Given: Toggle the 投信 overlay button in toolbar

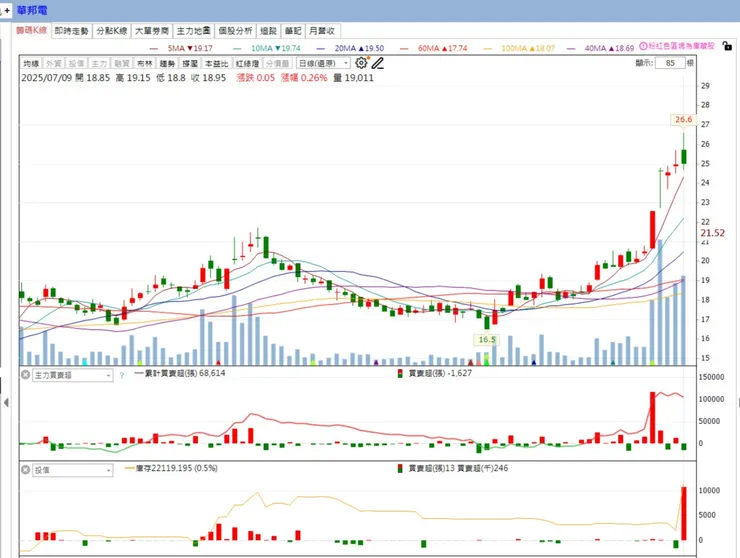Looking at the screenshot, I should point(76,63).
